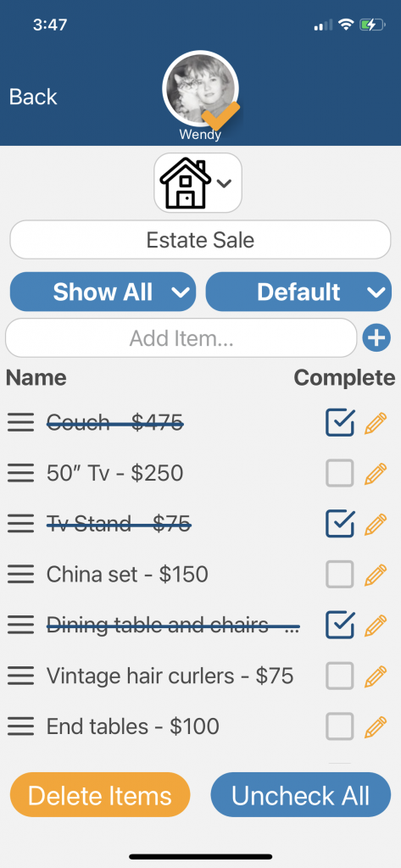Screen dimensions: 401x868
Task: Check off Vintage hair curlers
Action: pyautogui.click(x=339, y=676)
